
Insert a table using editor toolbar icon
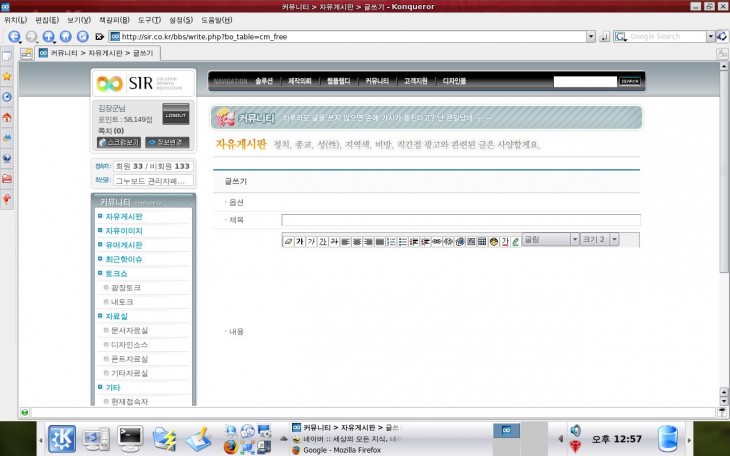(x=482, y=241)
